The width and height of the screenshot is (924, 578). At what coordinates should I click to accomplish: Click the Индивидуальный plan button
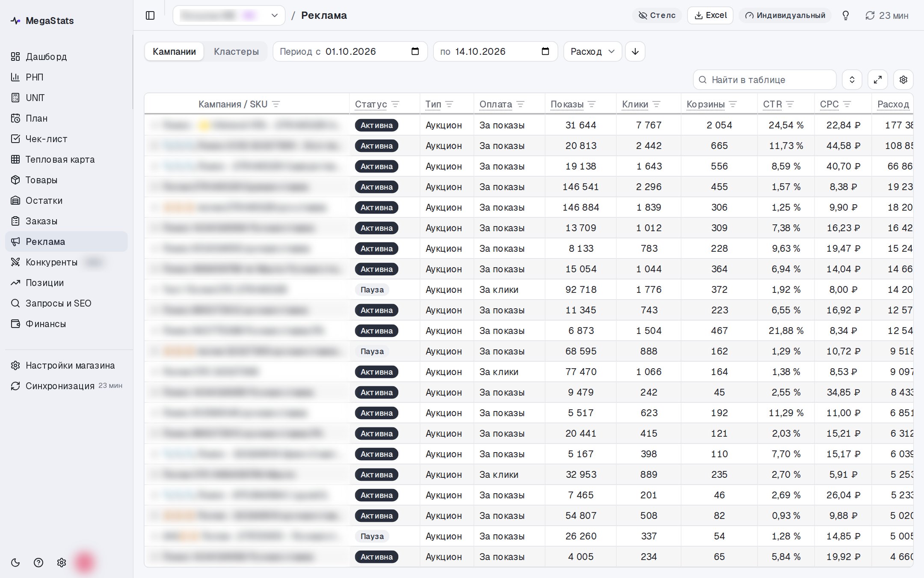[785, 15]
